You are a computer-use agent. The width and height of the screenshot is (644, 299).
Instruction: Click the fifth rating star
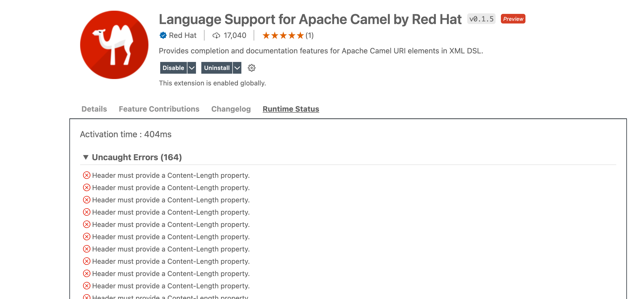tap(300, 35)
